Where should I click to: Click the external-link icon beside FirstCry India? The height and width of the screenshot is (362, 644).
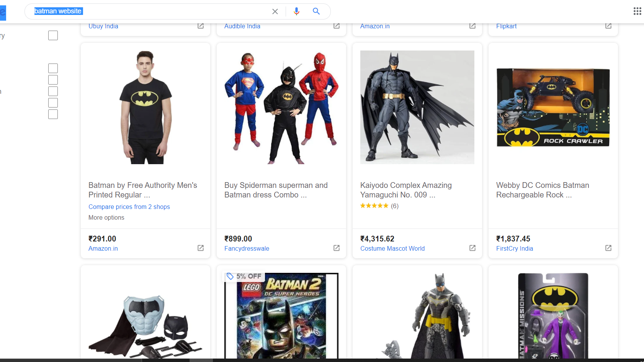(608, 248)
